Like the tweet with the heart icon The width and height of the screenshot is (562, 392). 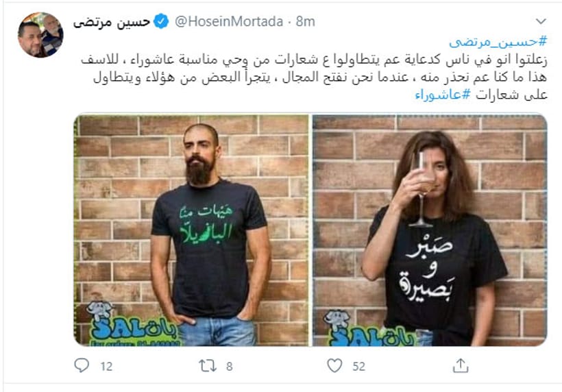(x=334, y=366)
